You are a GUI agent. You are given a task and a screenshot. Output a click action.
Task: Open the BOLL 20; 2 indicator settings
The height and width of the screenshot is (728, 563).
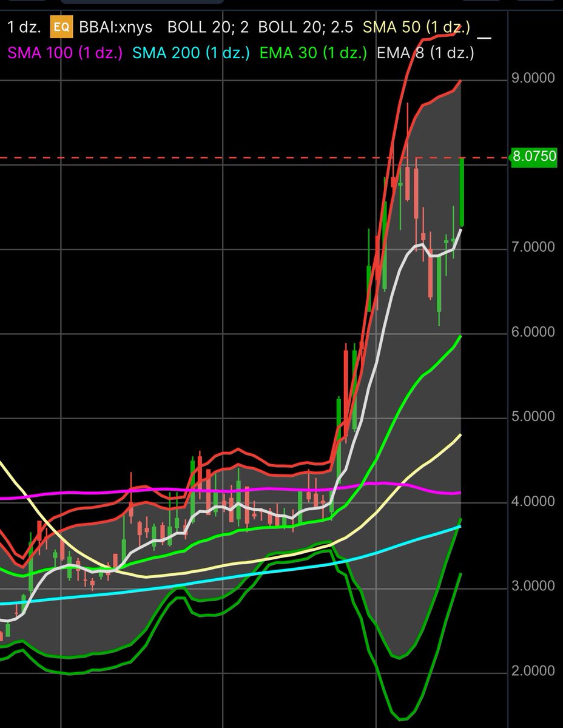pos(208,28)
